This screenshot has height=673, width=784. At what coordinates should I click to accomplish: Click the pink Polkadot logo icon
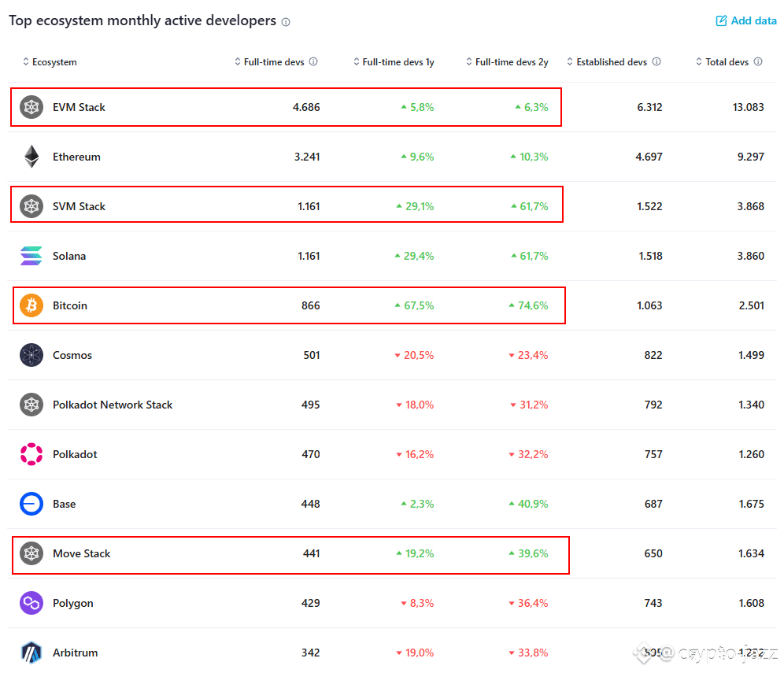pos(31,454)
